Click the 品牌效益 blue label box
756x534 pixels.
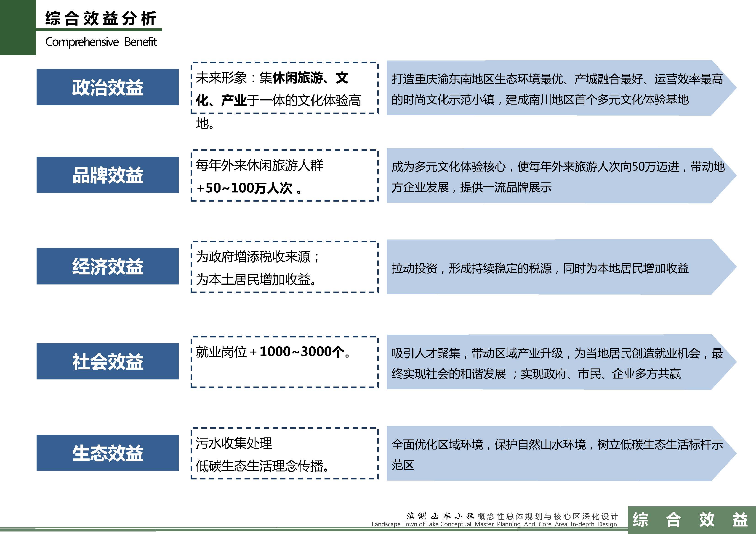[x=107, y=175]
